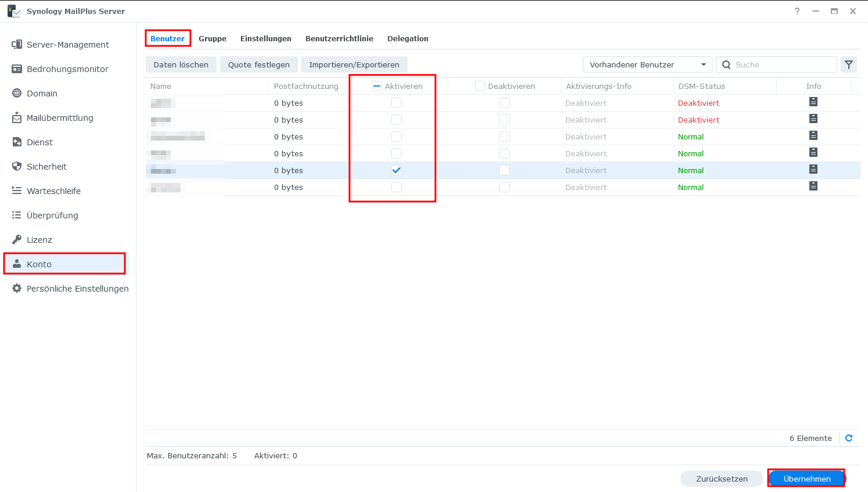Click the Importieren/Exportieren button

[x=354, y=64]
